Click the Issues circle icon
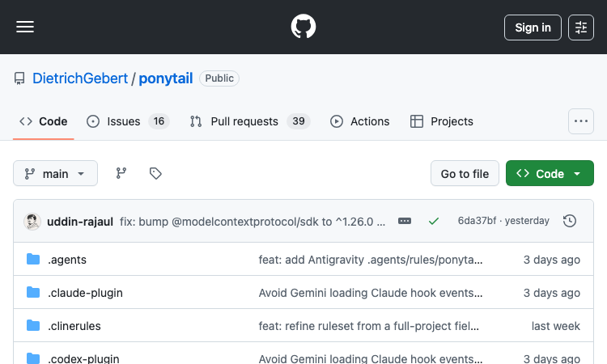Viewport: 607px width, 364px height. click(x=93, y=121)
